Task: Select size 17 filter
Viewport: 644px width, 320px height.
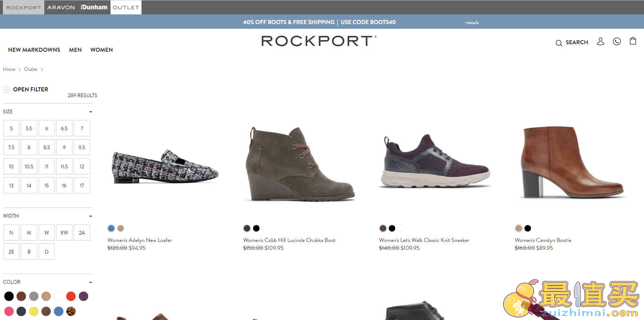Action: 82,186
